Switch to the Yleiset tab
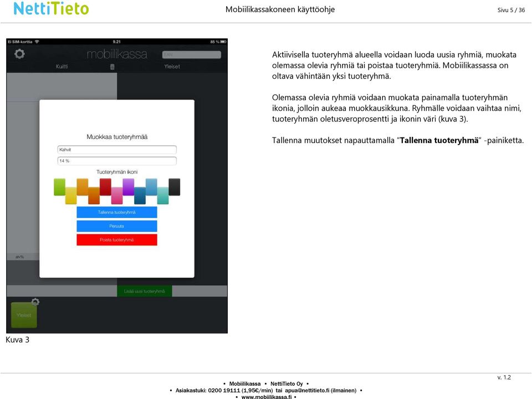The width and height of the screenshot is (532, 399). (172, 66)
